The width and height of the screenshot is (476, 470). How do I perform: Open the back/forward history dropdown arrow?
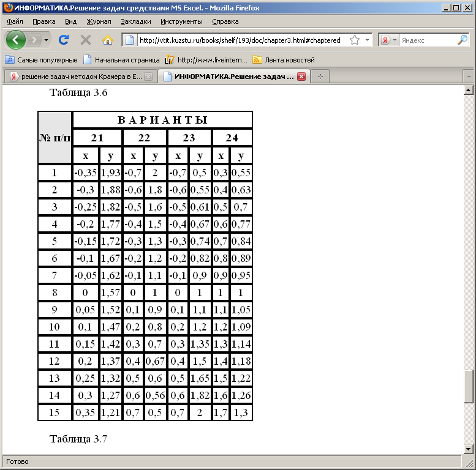tap(46, 40)
